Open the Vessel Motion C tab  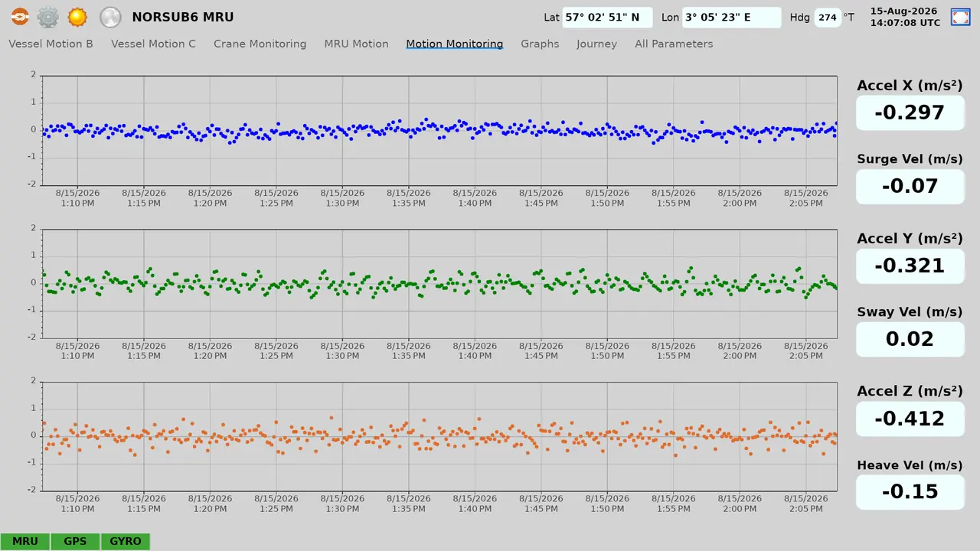coord(153,44)
